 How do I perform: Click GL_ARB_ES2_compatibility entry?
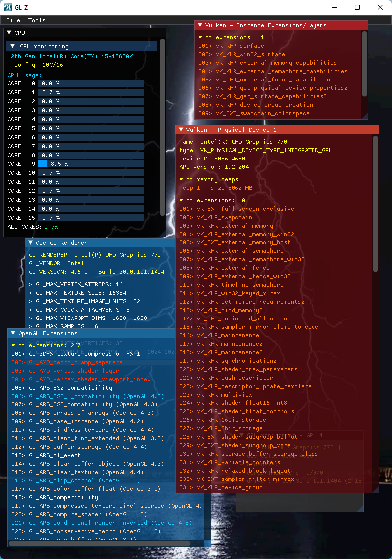(x=62, y=388)
